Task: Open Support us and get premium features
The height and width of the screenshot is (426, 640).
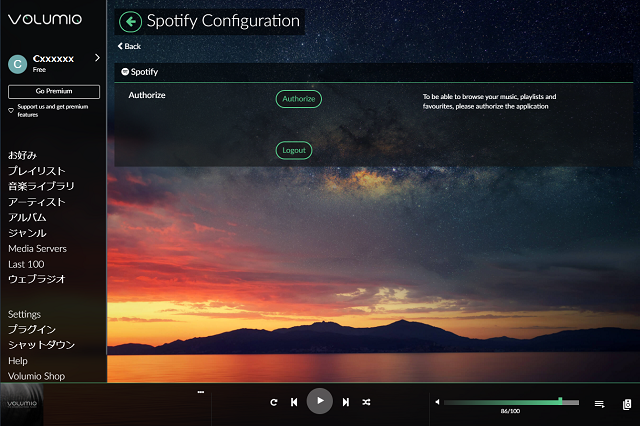Action: coord(53,111)
